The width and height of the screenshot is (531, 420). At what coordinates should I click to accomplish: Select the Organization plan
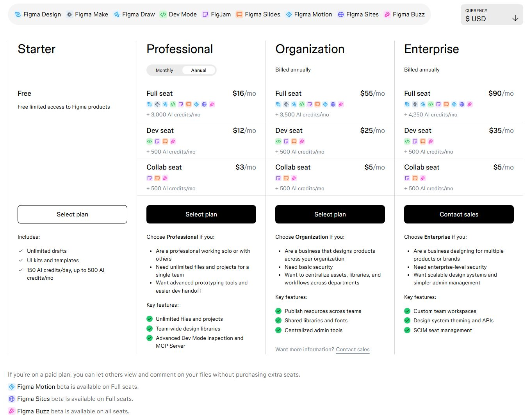coord(330,214)
